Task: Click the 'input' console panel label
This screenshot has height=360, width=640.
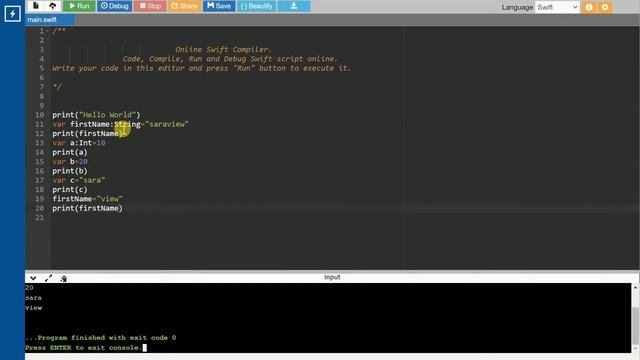Action: pos(332,277)
